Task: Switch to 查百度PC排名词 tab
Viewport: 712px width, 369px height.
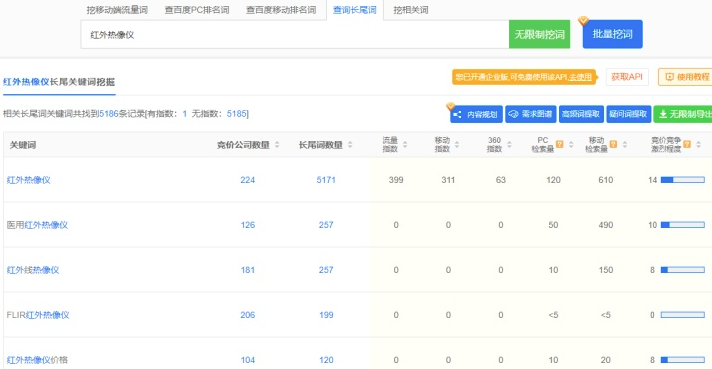Action: (197, 10)
